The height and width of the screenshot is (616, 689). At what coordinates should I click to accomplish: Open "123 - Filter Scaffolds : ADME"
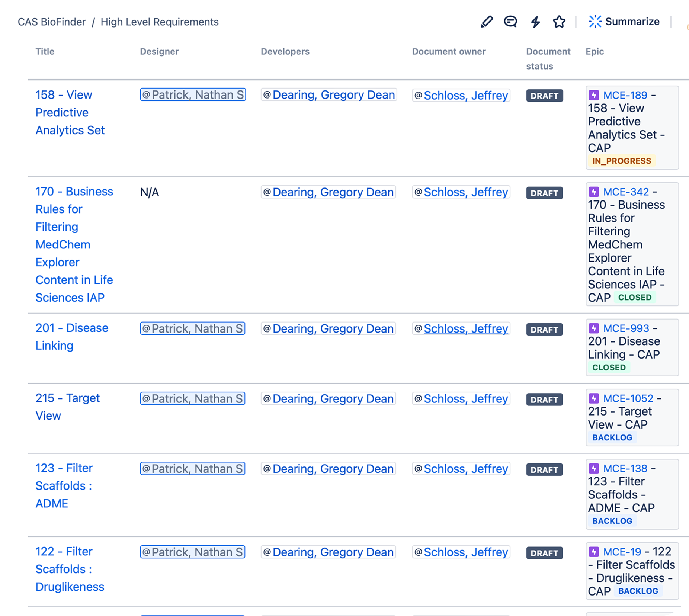click(x=64, y=486)
